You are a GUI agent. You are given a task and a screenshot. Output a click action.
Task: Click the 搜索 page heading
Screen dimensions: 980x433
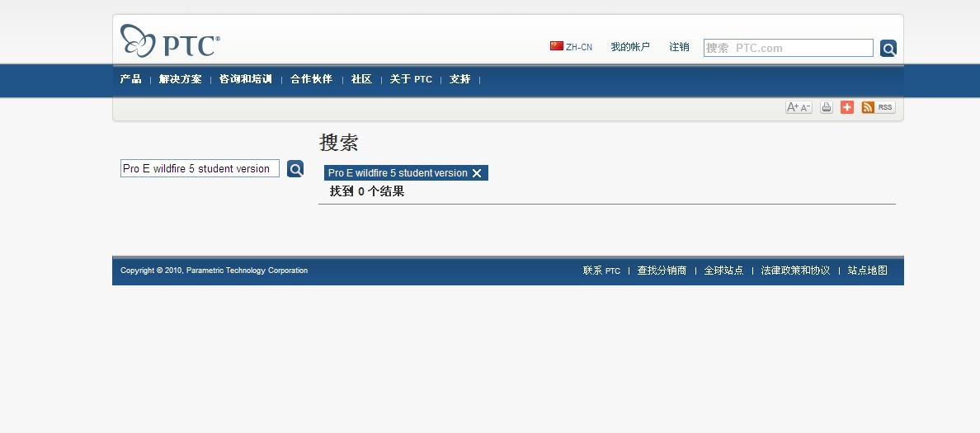pos(339,143)
